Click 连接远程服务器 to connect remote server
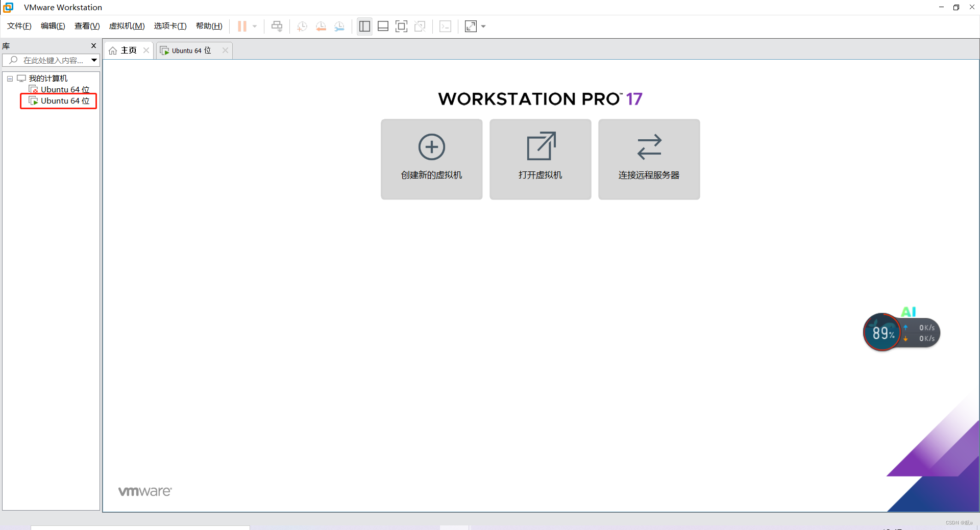The width and height of the screenshot is (980, 530). point(649,159)
